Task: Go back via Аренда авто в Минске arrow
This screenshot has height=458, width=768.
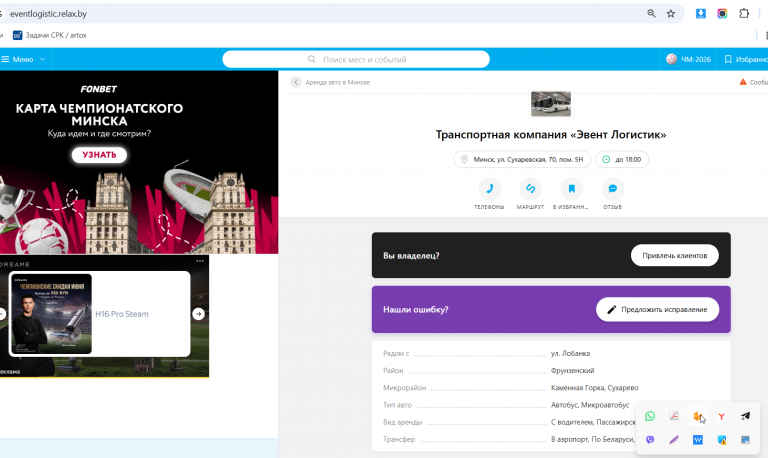Action: coord(295,82)
